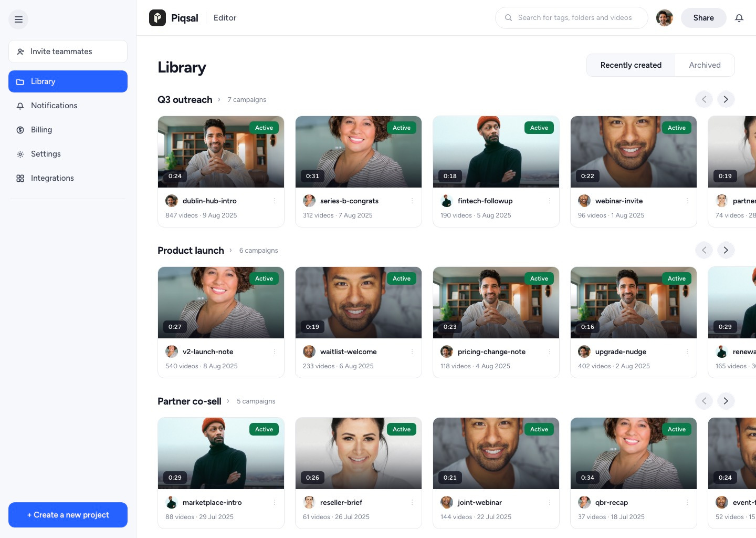
Task: Open options menu for waitlist-welcome
Action: [x=412, y=351]
